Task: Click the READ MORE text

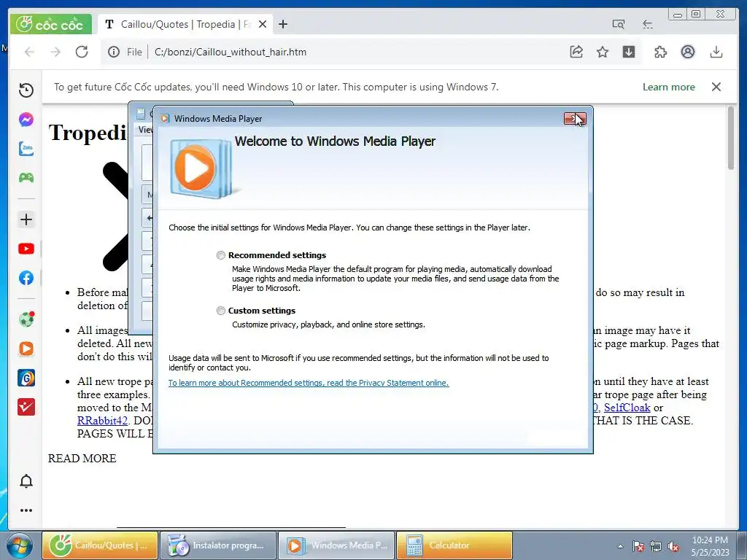Action: pos(82,459)
